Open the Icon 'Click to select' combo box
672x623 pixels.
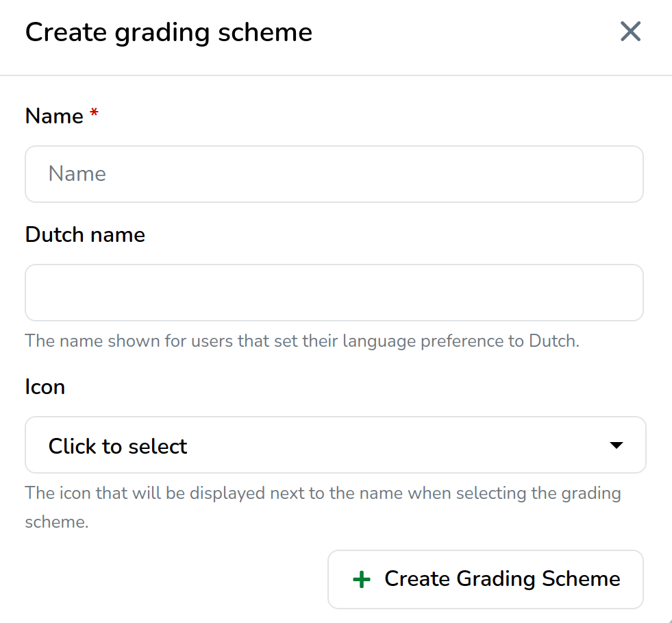point(335,445)
